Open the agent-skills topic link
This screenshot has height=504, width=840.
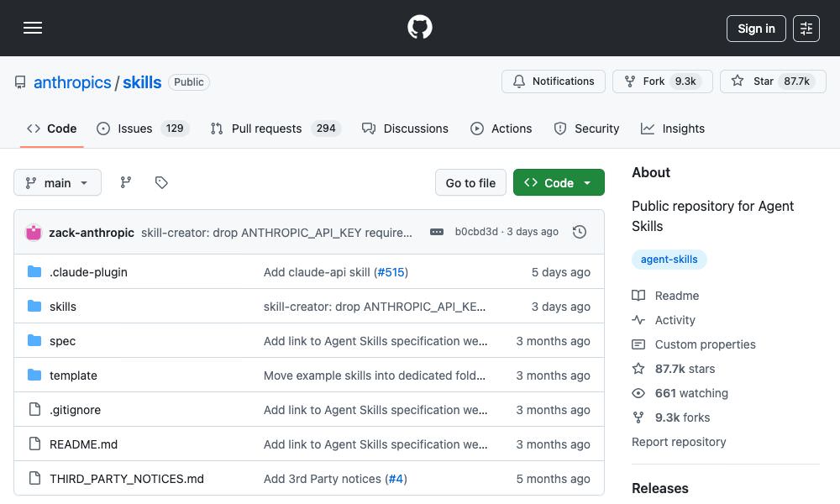[669, 260]
